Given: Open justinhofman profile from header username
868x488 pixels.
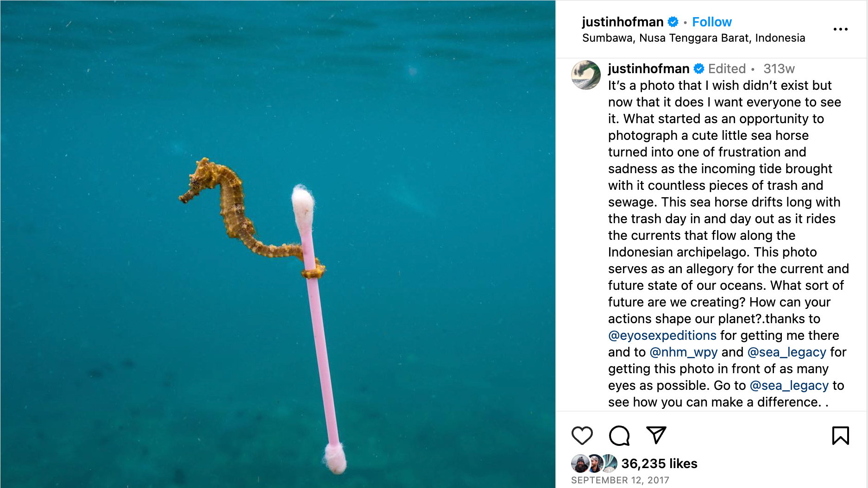Looking at the screenshot, I should point(623,22).
